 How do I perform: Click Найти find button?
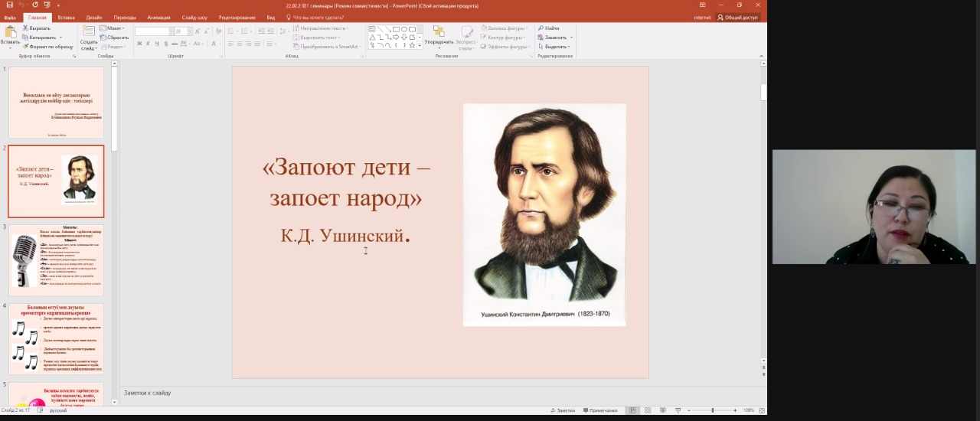(548, 28)
